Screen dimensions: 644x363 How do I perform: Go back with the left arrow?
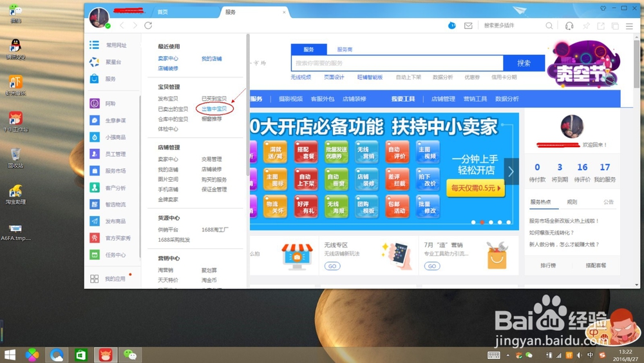(122, 26)
